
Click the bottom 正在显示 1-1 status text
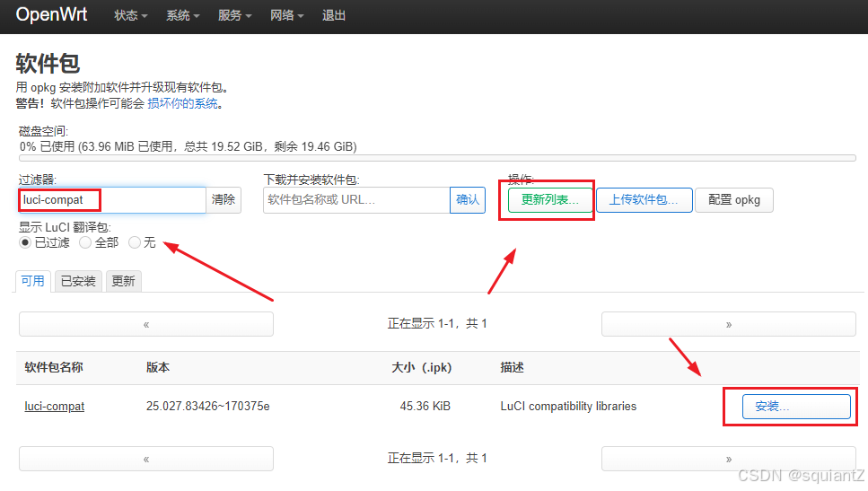click(437, 458)
